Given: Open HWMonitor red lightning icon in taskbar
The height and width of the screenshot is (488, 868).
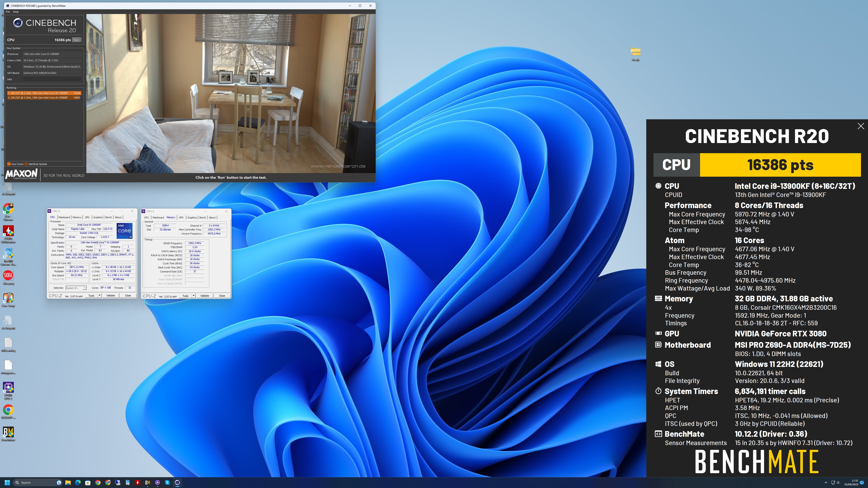Looking at the screenshot, I should (x=137, y=483).
